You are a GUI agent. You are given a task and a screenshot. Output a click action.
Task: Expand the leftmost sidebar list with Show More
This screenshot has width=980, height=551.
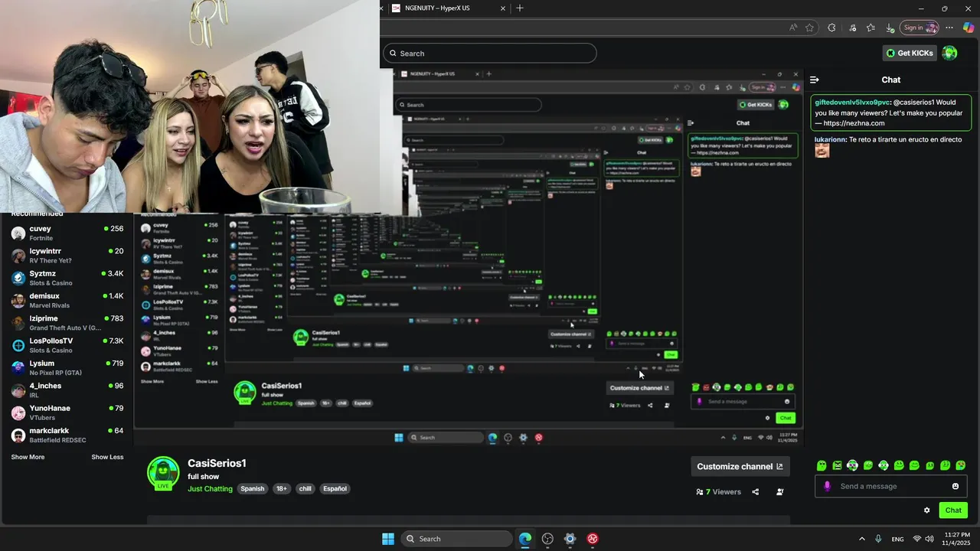(28, 457)
